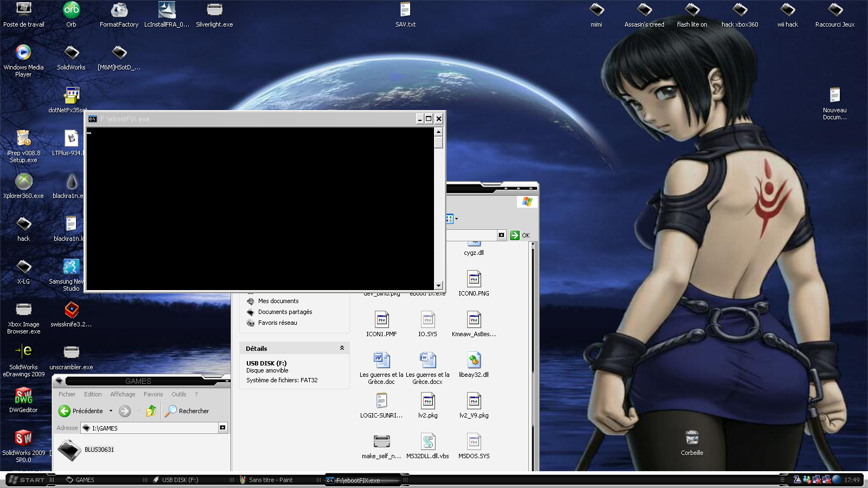Click the I:\GAMES address field

click(x=149, y=428)
